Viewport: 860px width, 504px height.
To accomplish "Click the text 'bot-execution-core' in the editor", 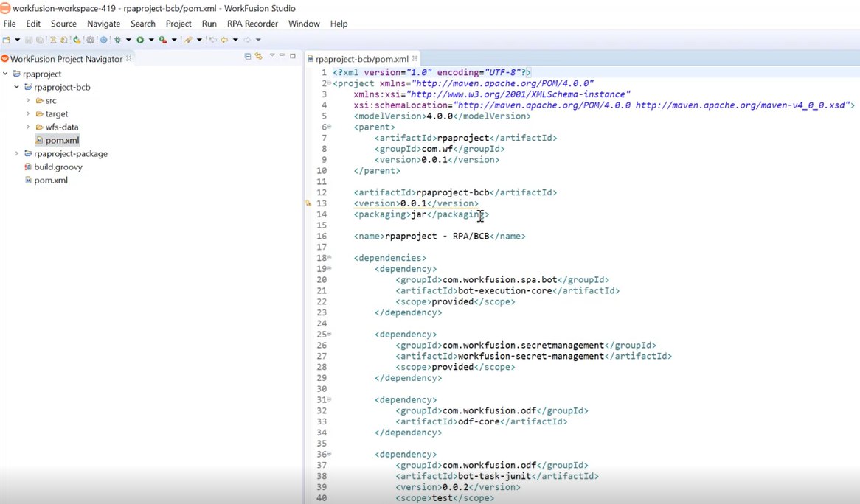I will click(504, 291).
